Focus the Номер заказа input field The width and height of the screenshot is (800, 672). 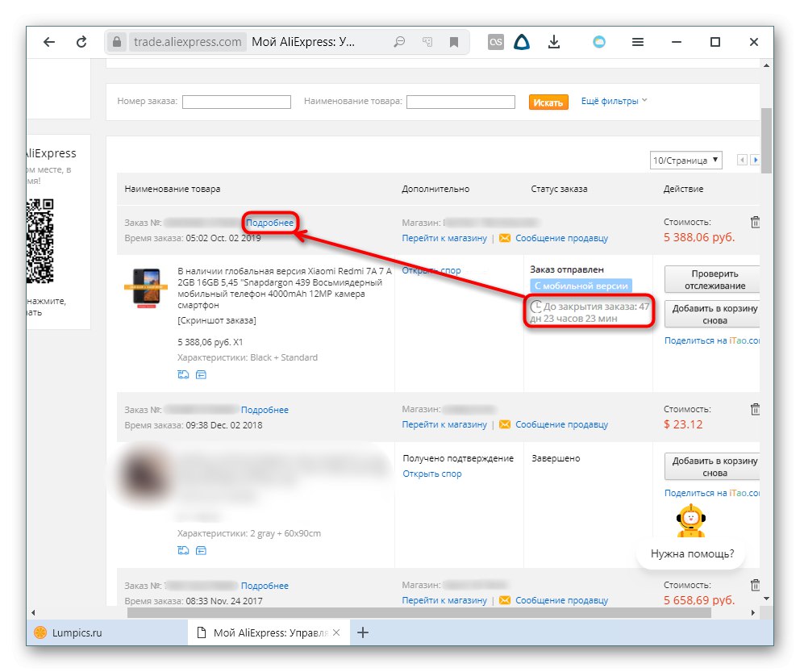tap(237, 102)
